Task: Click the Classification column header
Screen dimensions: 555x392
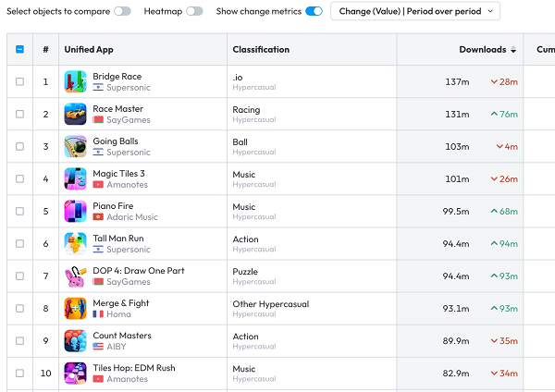Action: (x=261, y=50)
